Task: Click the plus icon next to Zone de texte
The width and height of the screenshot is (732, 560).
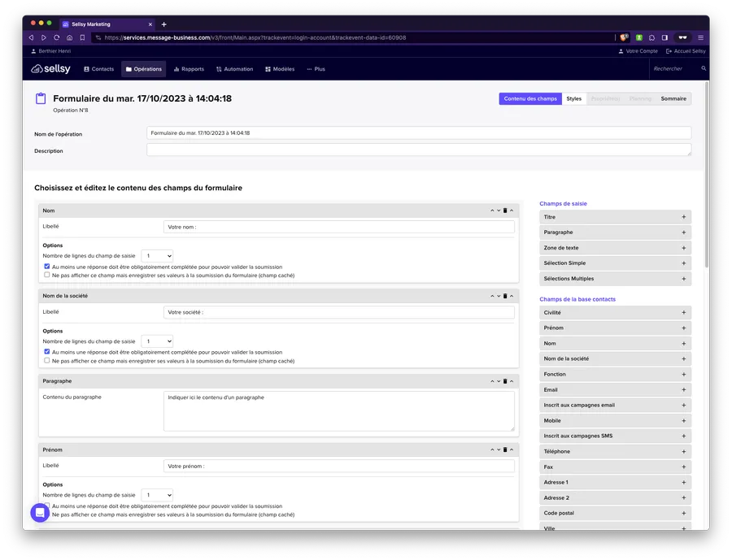Action: 683,248
